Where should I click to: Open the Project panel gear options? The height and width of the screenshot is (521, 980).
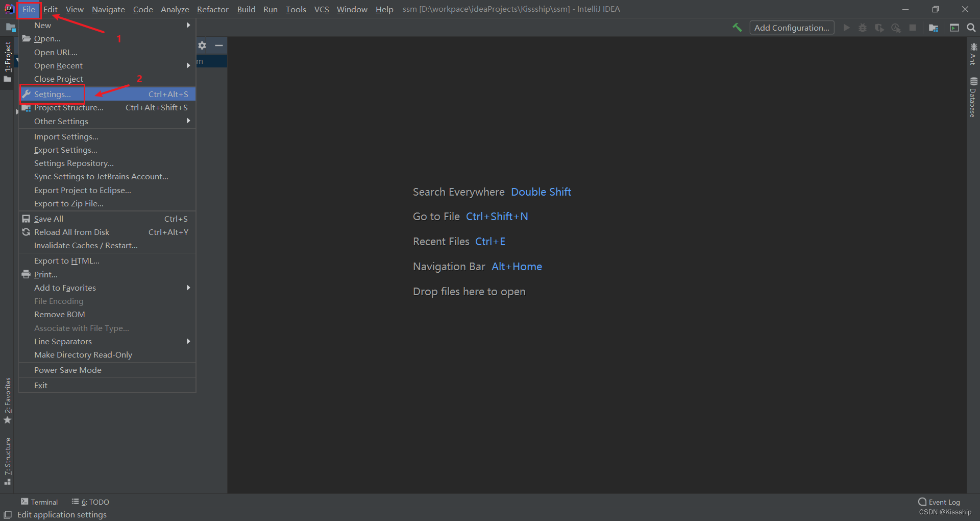click(x=202, y=45)
